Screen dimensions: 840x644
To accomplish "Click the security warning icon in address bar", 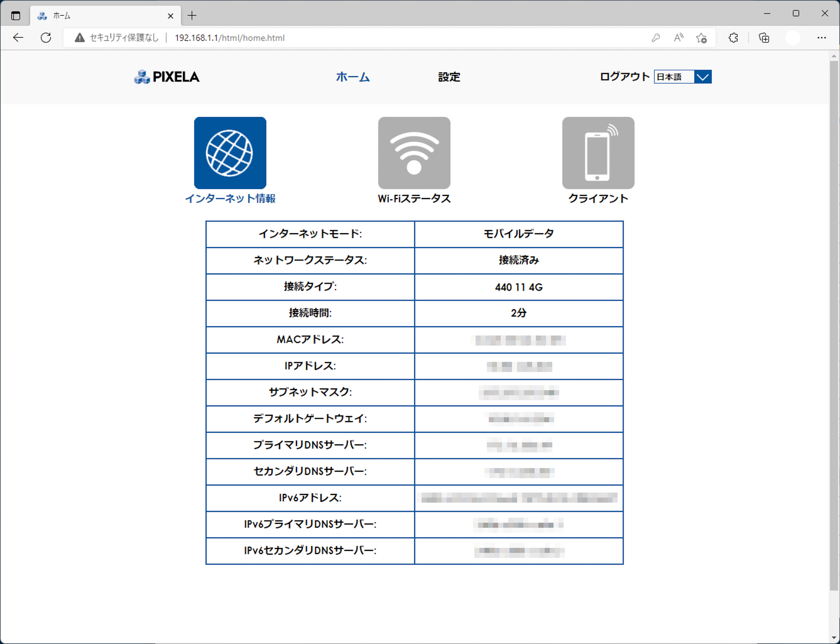I will [79, 38].
